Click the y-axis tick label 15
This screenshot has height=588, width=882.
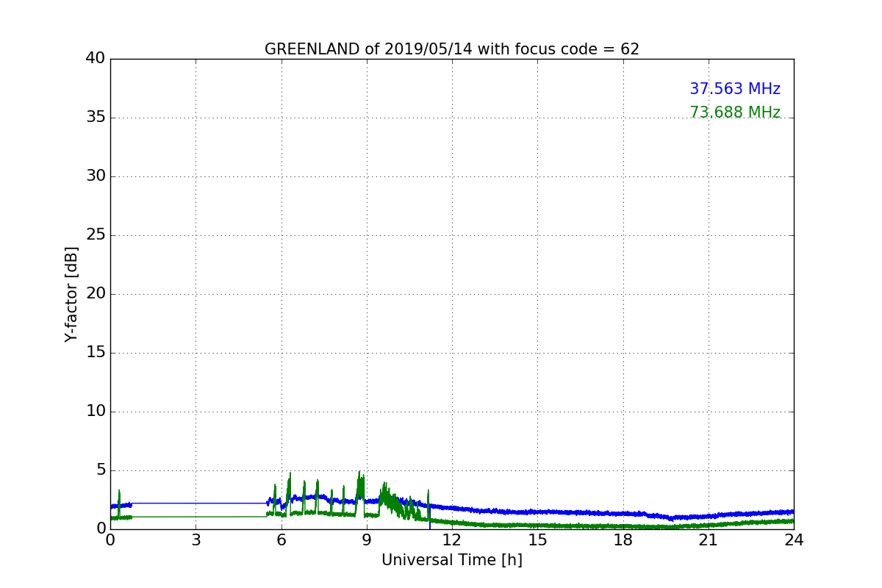coord(96,353)
